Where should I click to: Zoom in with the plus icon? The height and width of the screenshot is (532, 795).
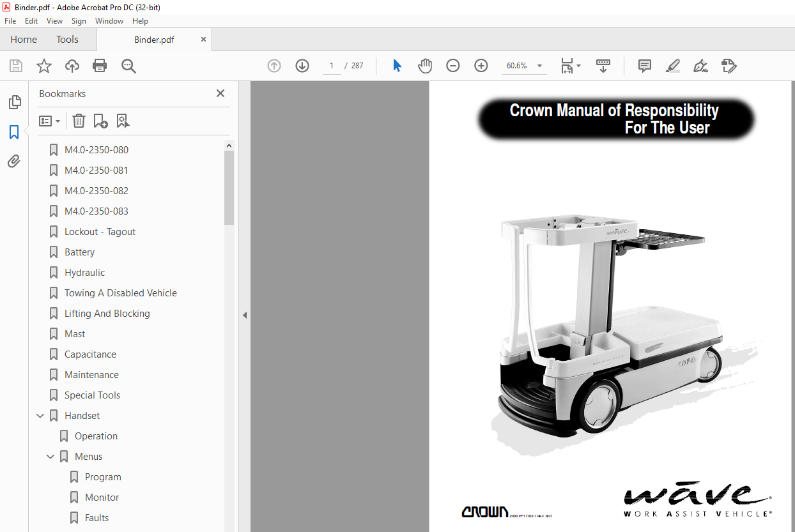(481, 66)
